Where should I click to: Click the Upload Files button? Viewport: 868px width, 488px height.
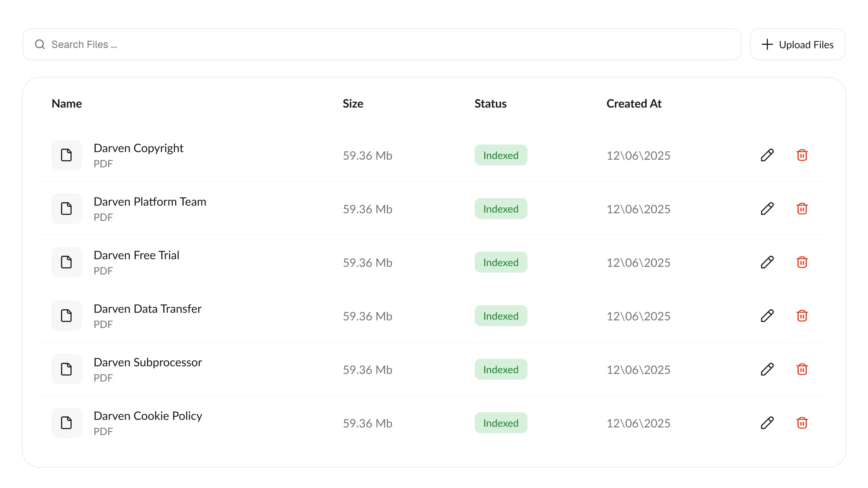pos(797,45)
